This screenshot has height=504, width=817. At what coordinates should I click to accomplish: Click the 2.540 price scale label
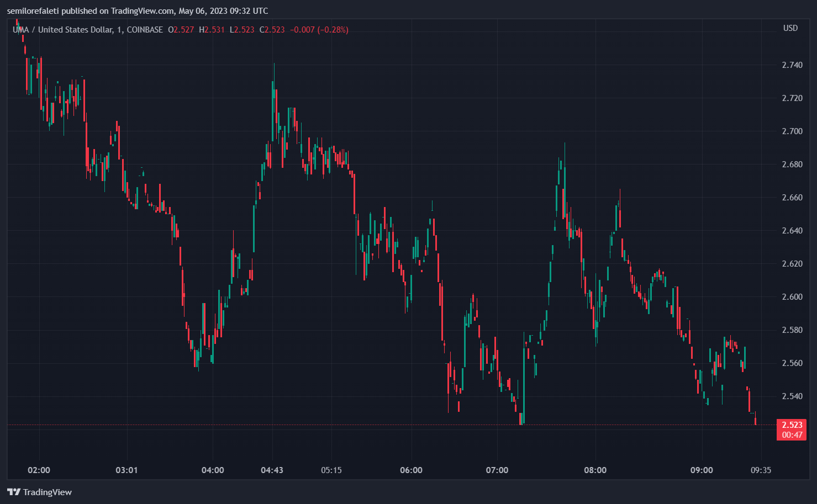click(x=792, y=396)
